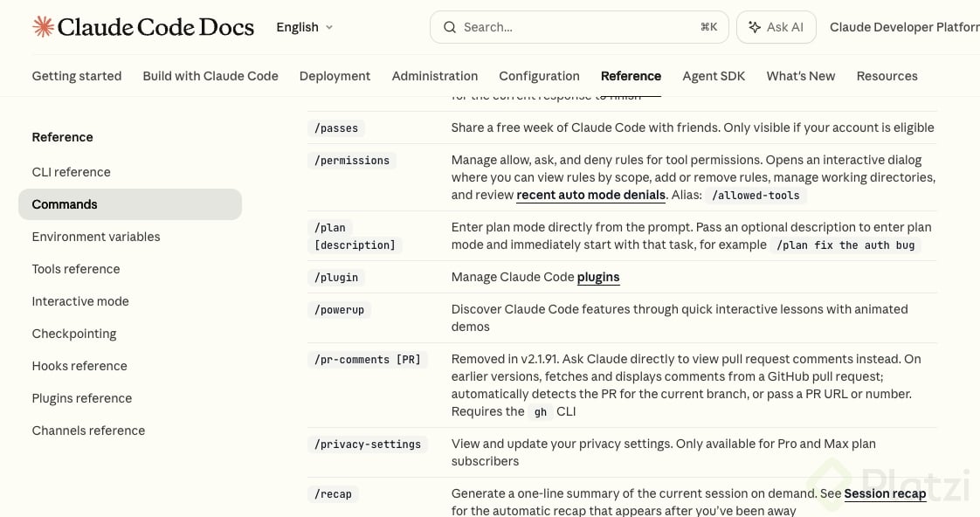Open the plugins link in /plugin row
Viewport: 980px width, 517px height.
(x=598, y=277)
